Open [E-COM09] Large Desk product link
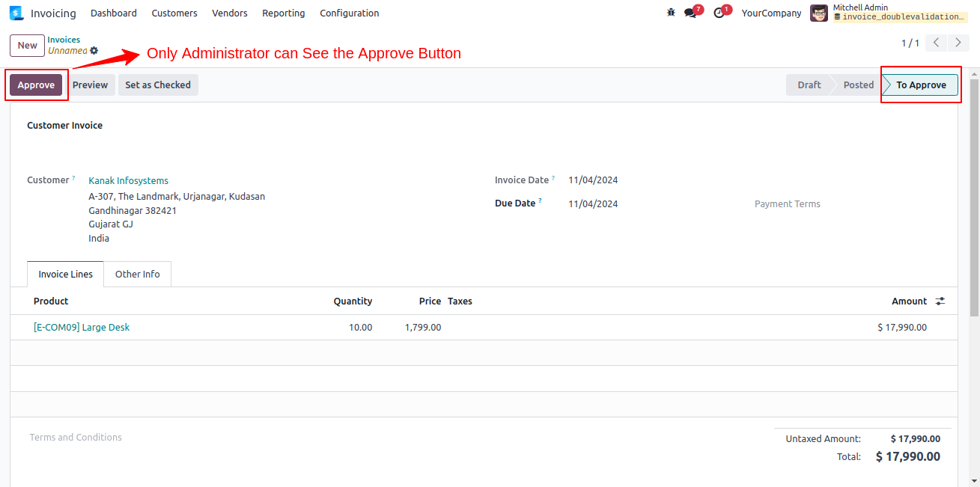Screen dimensions: 980x487 tap(82, 327)
